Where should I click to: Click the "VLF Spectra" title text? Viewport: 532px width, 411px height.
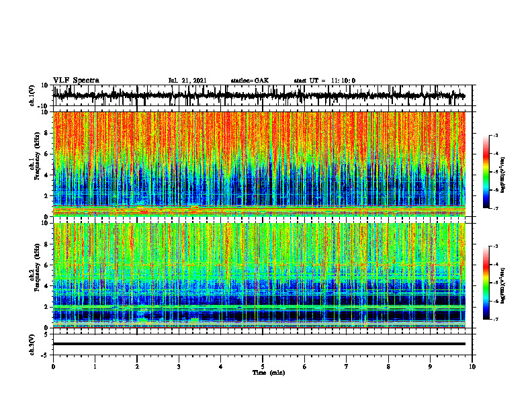pos(76,81)
